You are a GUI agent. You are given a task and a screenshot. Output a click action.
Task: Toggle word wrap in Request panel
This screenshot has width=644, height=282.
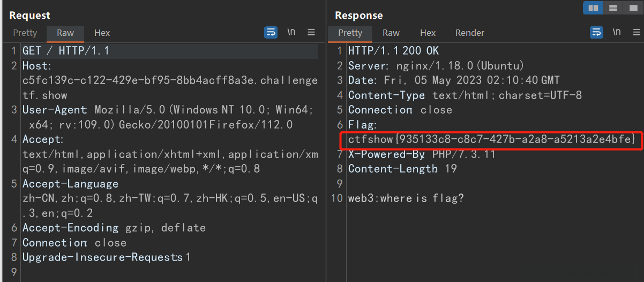click(271, 32)
